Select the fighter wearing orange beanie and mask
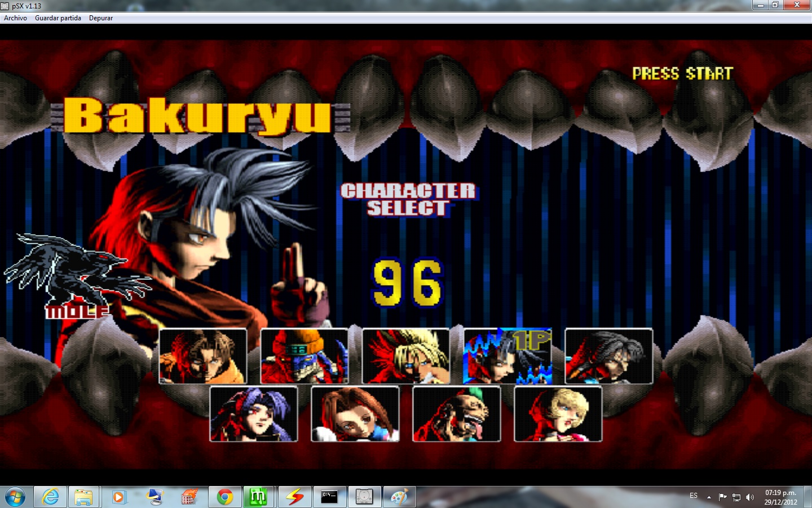The image size is (812, 508). coord(304,356)
